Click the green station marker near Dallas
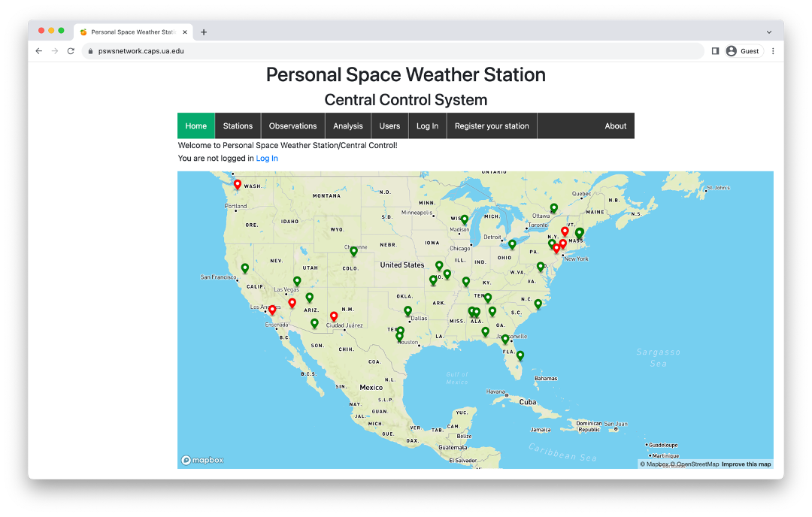The height and width of the screenshot is (517, 812). [408, 310]
